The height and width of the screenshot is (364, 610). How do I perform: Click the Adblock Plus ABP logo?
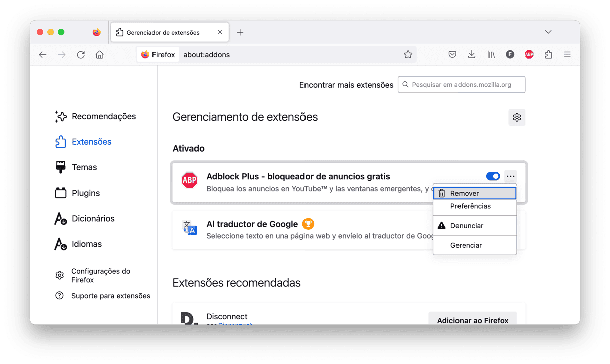pyautogui.click(x=189, y=180)
